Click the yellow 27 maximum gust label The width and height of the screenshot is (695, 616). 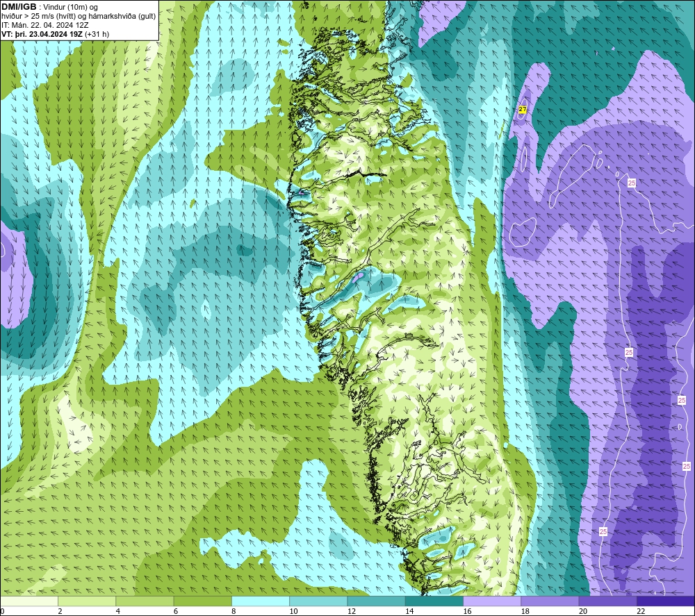point(523,110)
